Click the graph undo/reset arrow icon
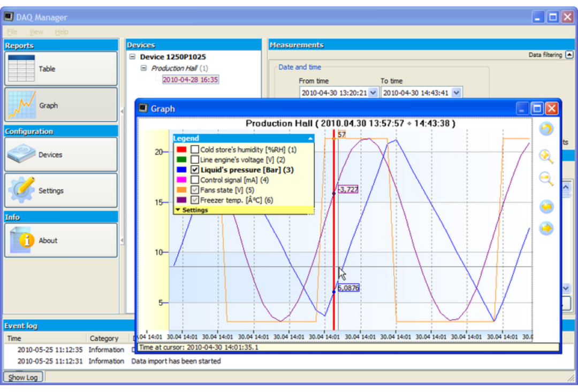The width and height of the screenshot is (578, 392). pyautogui.click(x=546, y=128)
